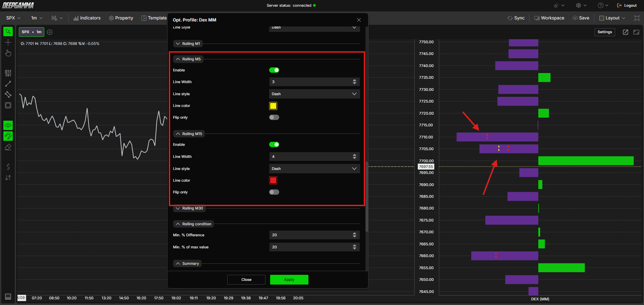Pop out the DEX panel to new window
This screenshot has width=644, height=305.
[x=626, y=32]
